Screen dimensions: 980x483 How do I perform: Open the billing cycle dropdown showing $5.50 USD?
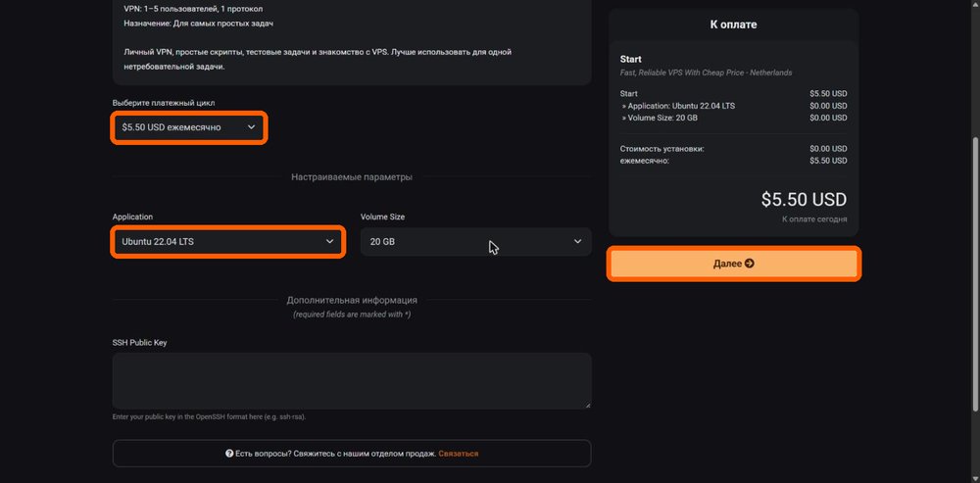[x=189, y=127]
